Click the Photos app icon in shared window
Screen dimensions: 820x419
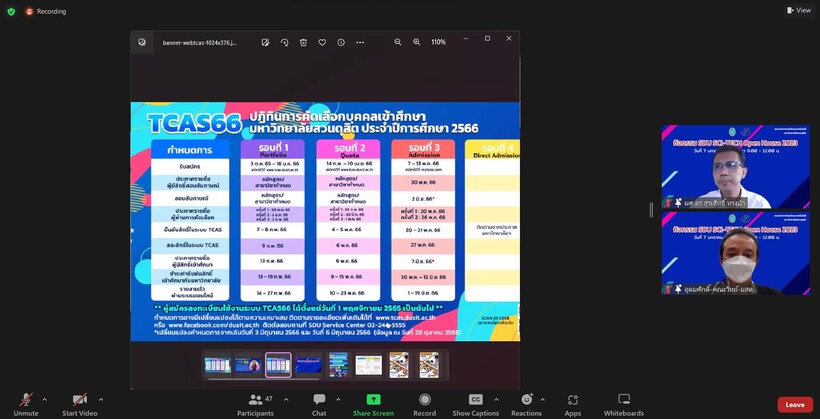142,42
